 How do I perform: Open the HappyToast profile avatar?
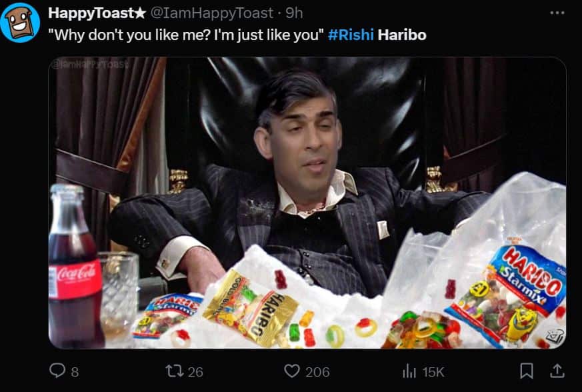[20, 23]
